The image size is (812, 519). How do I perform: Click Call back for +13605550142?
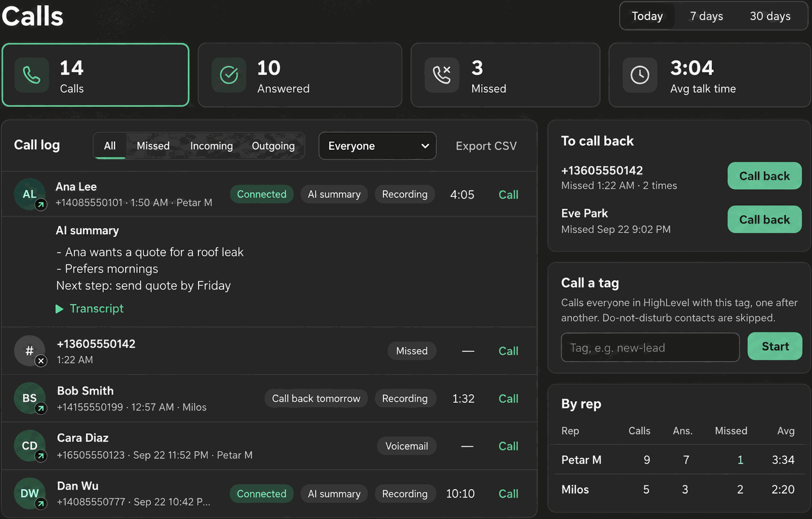click(x=764, y=176)
